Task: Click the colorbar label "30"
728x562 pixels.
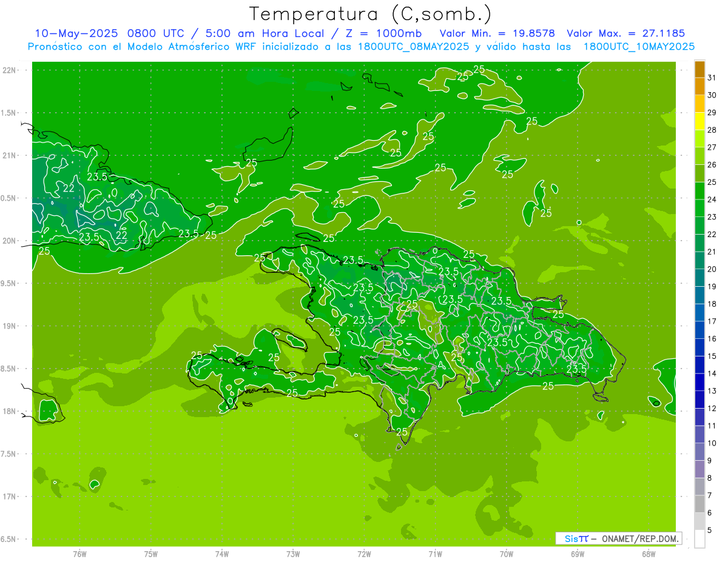Action: [712, 95]
